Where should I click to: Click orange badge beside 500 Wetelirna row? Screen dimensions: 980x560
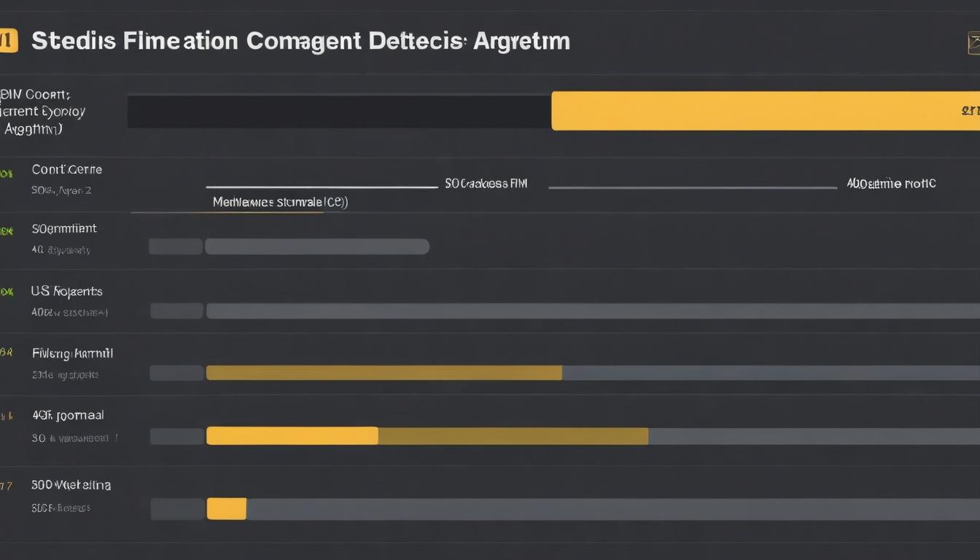(x=6, y=486)
